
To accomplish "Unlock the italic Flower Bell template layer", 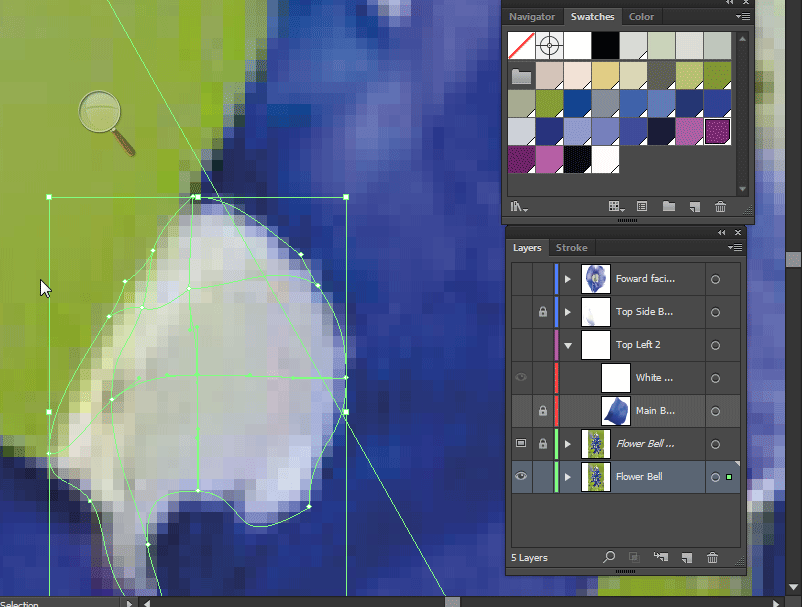I will (x=543, y=444).
